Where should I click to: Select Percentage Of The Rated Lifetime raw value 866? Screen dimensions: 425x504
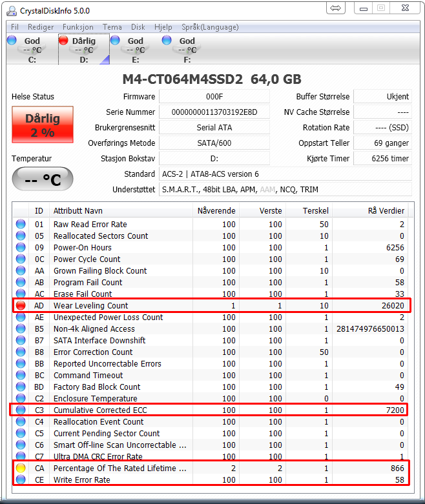pyautogui.click(x=397, y=468)
